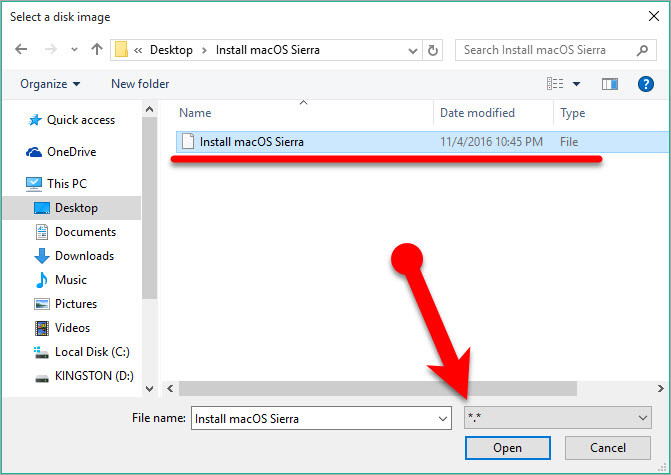The width and height of the screenshot is (671, 475).
Task: Open the view options dropdown arrow
Action: coord(576,84)
